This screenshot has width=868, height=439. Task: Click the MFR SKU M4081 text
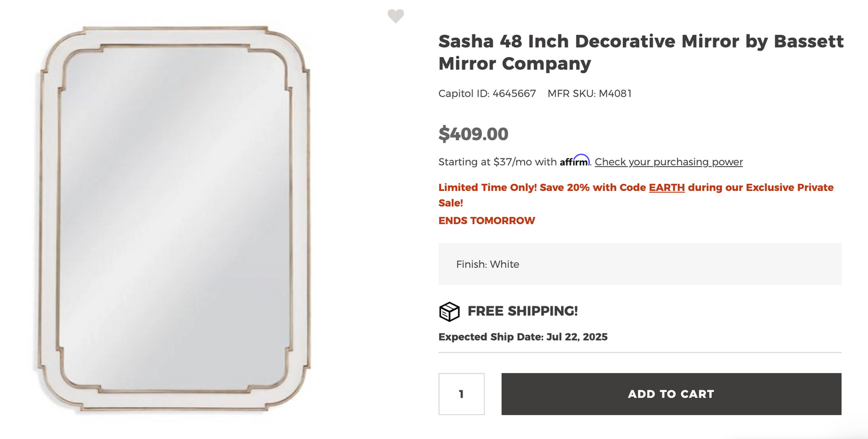pos(589,93)
